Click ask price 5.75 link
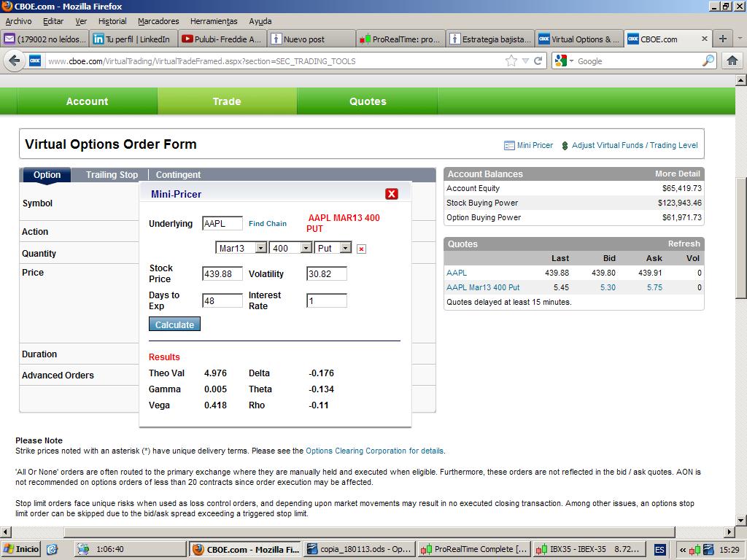 (654, 287)
